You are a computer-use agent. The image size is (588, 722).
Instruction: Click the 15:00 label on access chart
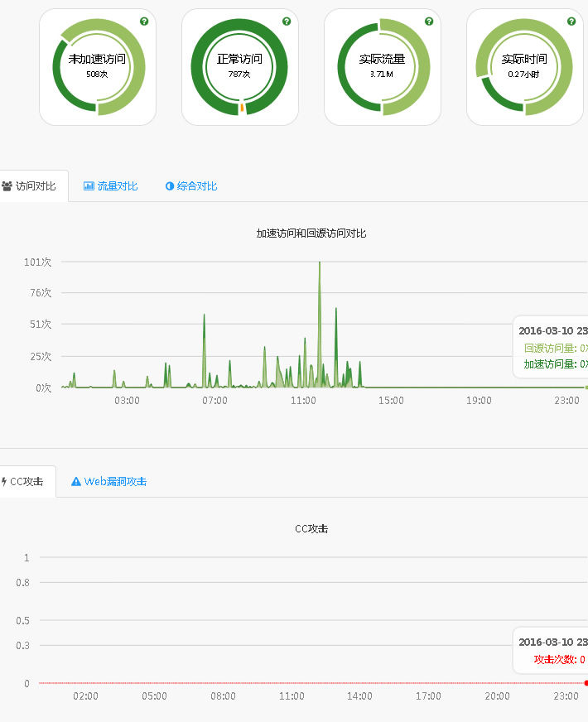click(391, 401)
